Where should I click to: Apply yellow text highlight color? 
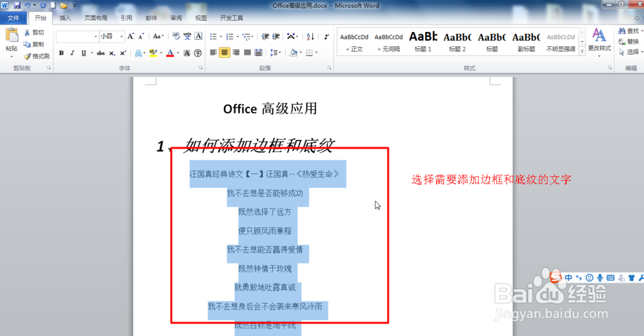point(153,53)
